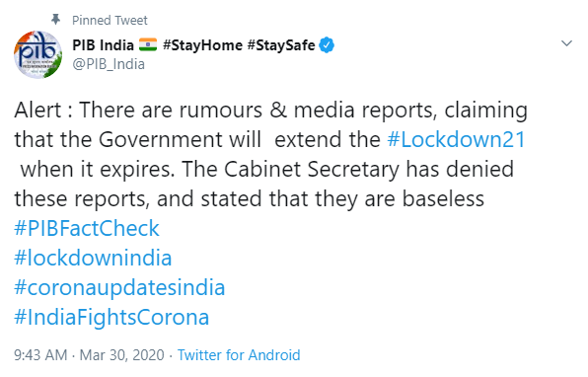Click the pin icon beside Pinned Tweet

tap(56, 19)
